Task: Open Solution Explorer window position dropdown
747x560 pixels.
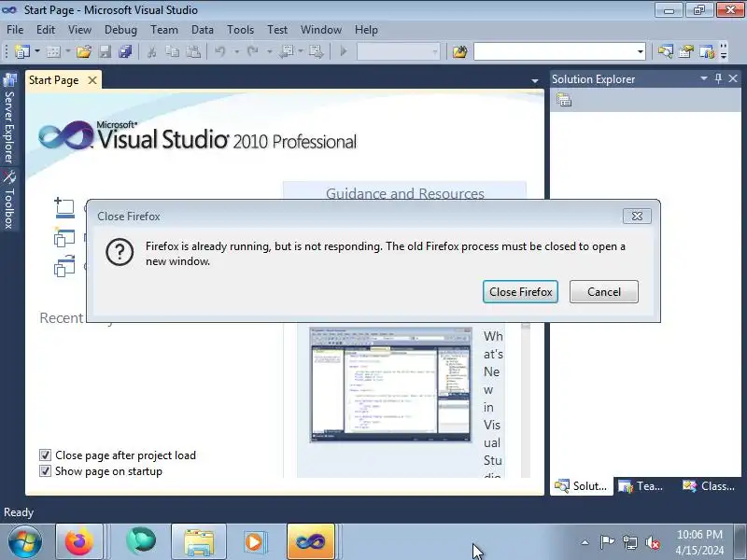Action: [x=704, y=78]
